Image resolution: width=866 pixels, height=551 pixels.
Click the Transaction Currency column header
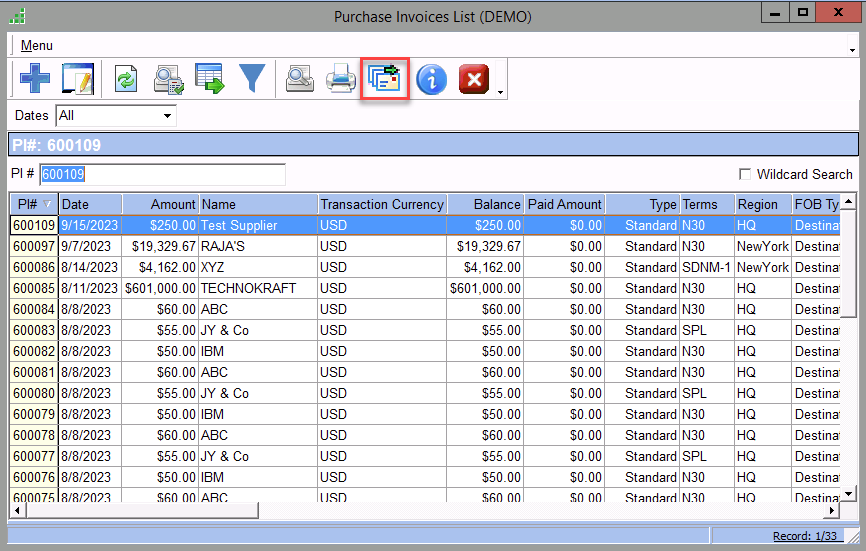pos(381,204)
